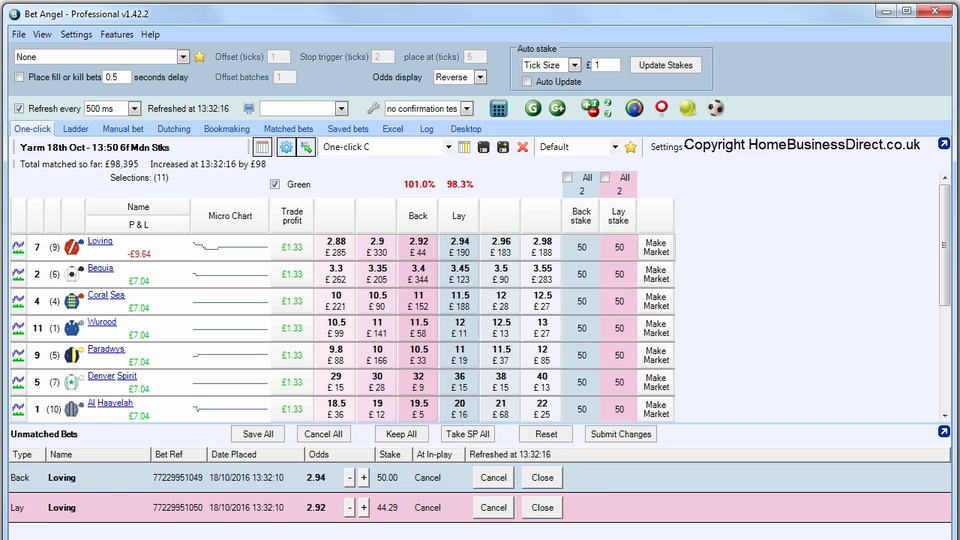Click Settings label beside Default star
The height and width of the screenshot is (540, 960).
coord(666,147)
